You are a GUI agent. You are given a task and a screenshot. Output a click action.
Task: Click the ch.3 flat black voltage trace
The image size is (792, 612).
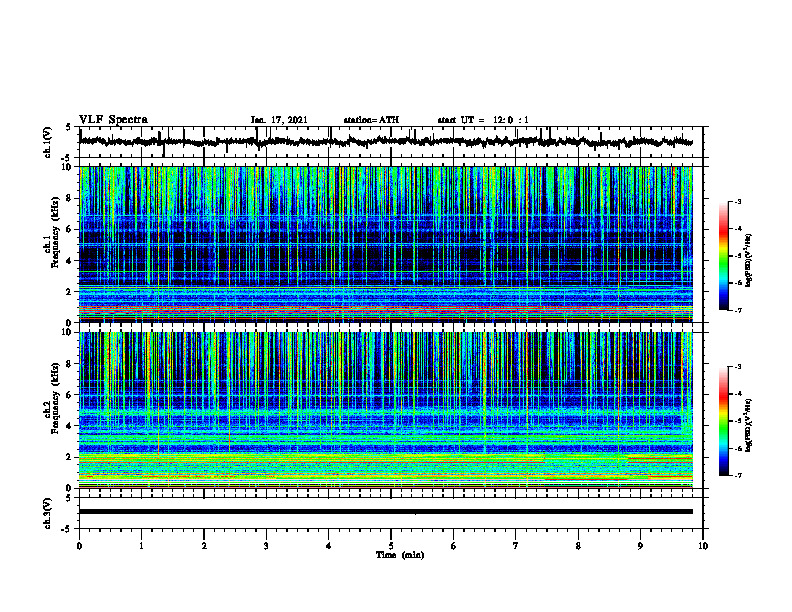(385, 512)
